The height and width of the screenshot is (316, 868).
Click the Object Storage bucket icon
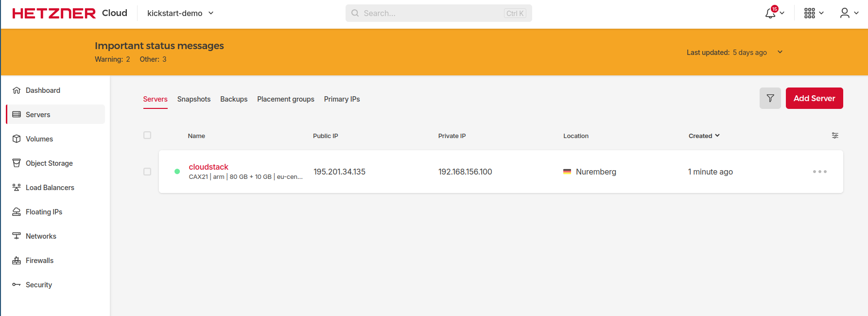[x=17, y=163]
